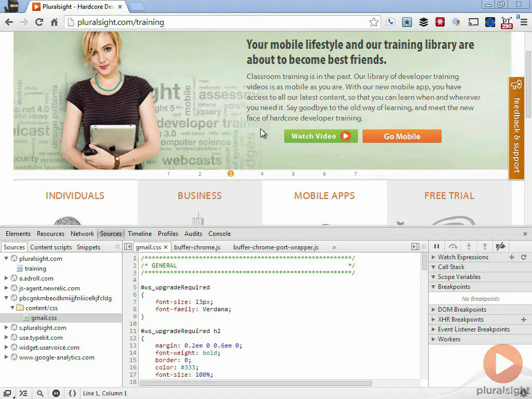Show more open source tabs chevron
This screenshot has height=399, width=532.
coord(334,248)
